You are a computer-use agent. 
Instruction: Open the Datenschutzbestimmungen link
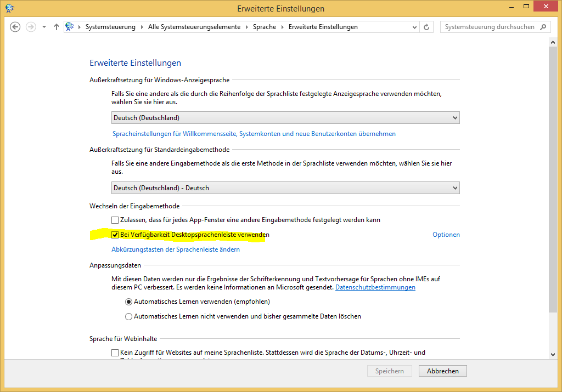click(375, 287)
